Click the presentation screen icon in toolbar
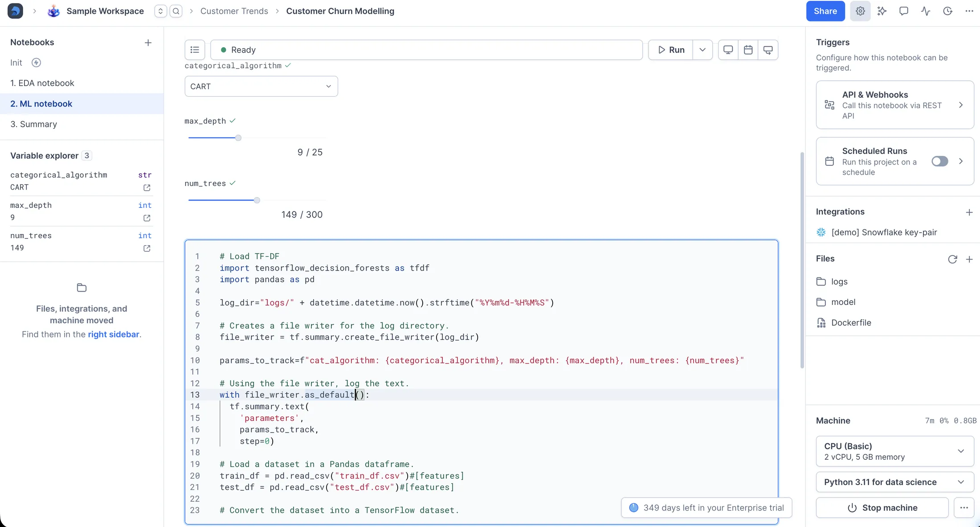 [x=768, y=49]
